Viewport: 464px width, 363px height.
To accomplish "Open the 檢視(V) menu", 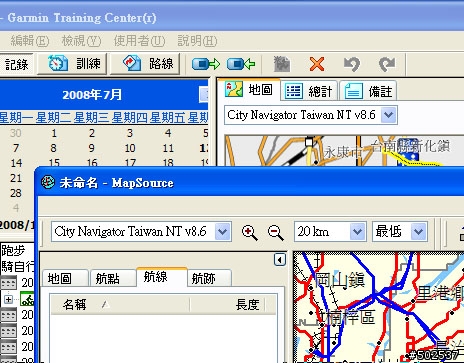I will 81,41.
